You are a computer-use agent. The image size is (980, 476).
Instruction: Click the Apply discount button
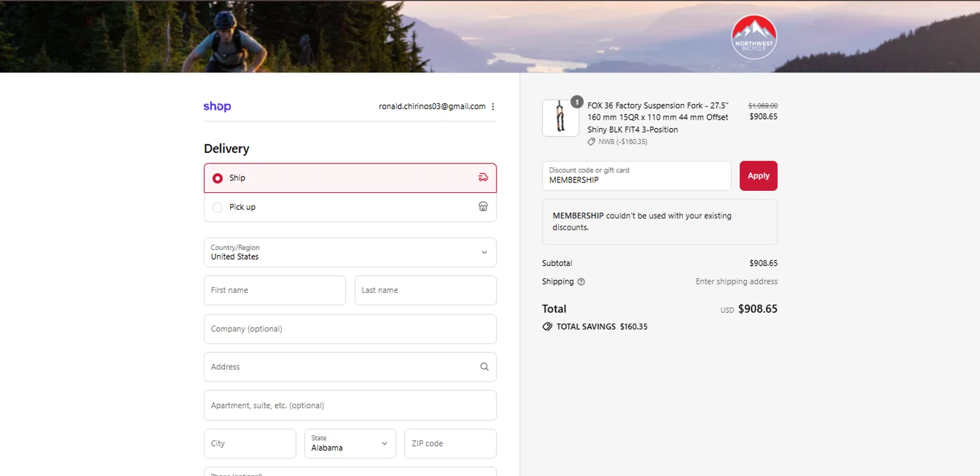759,176
